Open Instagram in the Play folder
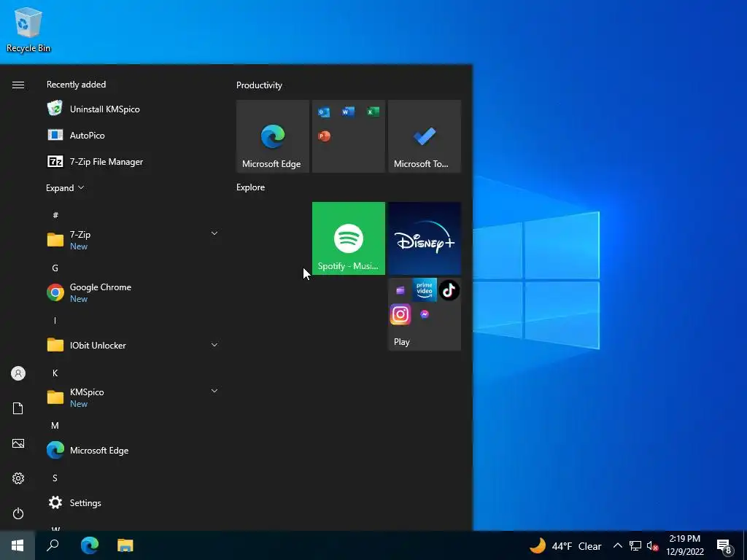The image size is (747, 560). tap(400, 314)
